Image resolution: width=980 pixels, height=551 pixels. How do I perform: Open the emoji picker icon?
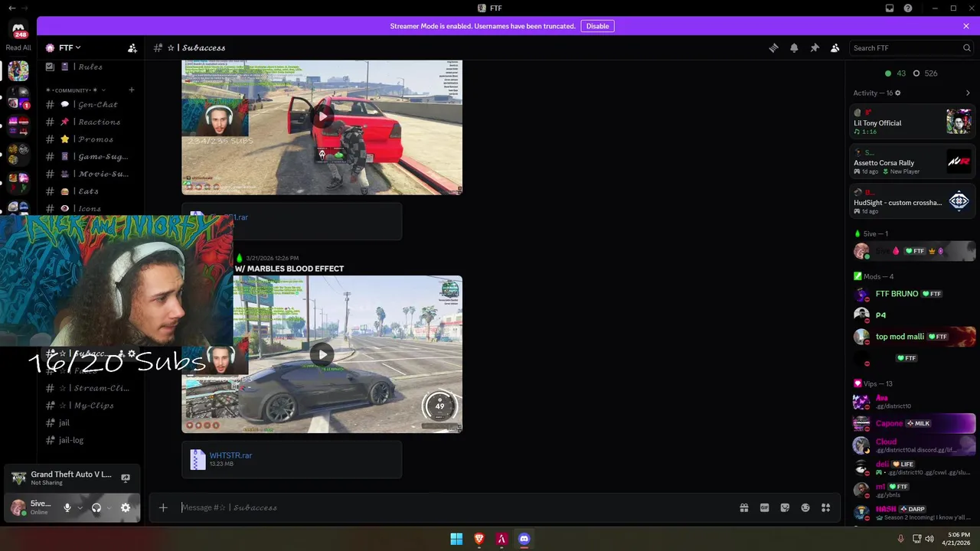pyautogui.click(x=805, y=507)
